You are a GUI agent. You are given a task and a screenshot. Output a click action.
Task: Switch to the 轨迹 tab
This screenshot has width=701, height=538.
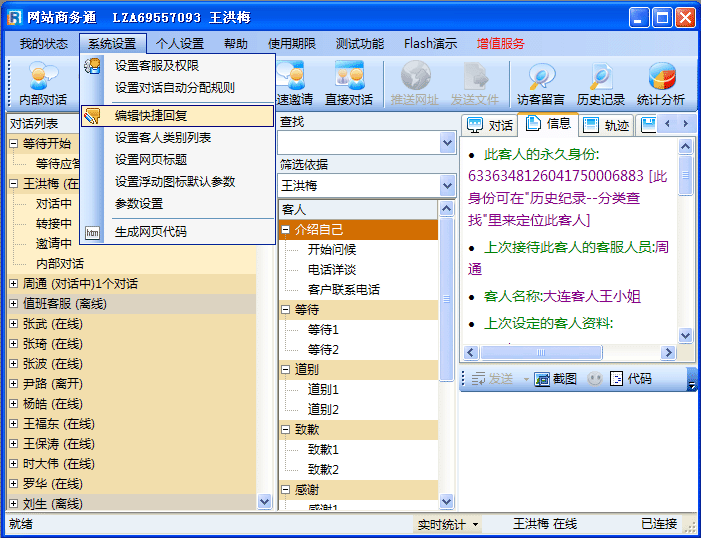click(x=606, y=125)
